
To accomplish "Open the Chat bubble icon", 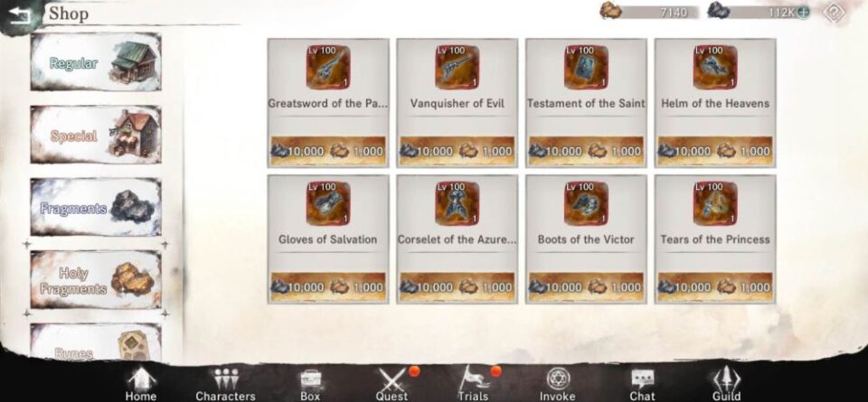I will [x=642, y=384].
